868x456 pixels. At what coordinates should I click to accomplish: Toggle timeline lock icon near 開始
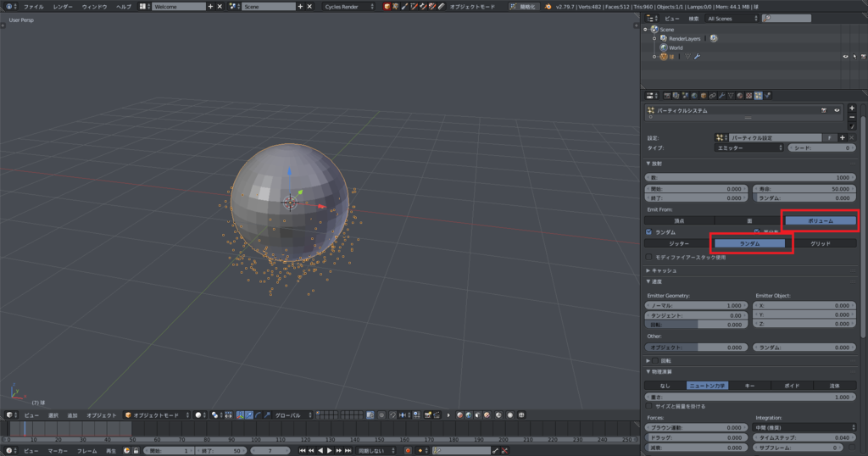point(136,450)
